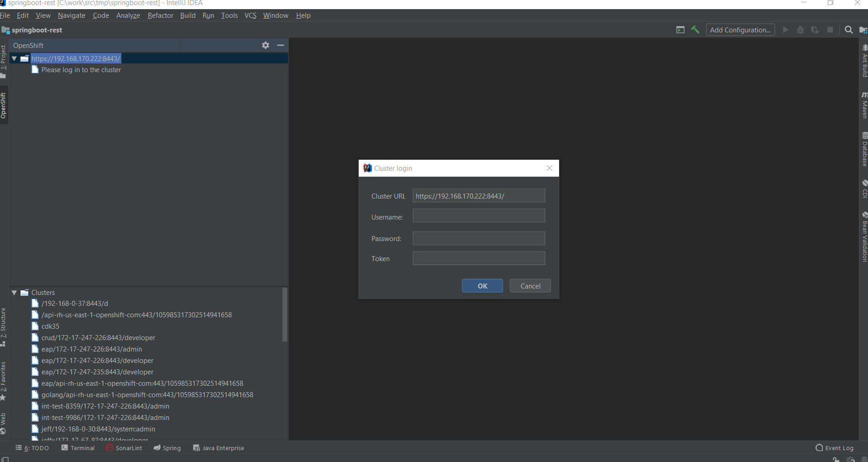Screen dimensions: 868x462
Task: Open the Spring tool window
Action: (x=167, y=448)
